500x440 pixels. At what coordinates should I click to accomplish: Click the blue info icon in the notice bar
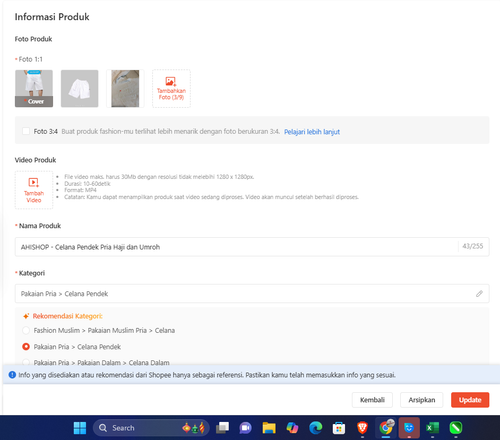(12, 375)
